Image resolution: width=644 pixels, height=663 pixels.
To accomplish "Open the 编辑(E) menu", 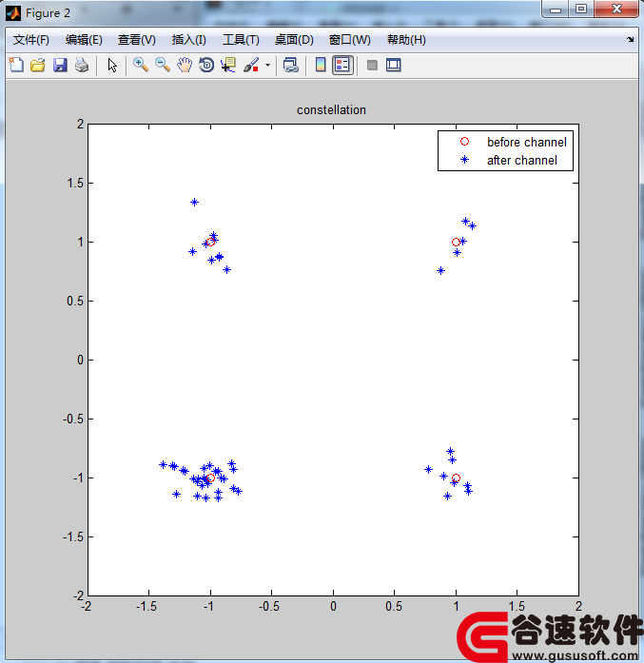I will (84, 40).
